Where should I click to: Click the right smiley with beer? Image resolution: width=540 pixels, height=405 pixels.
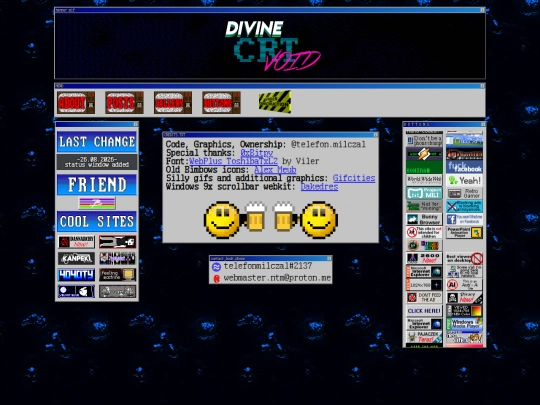[305, 220]
